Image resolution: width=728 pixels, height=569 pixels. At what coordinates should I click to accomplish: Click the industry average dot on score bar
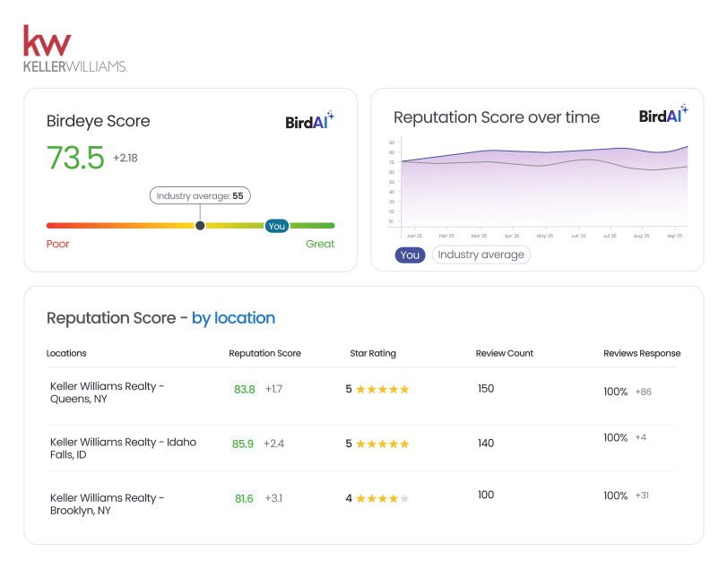(200, 226)
